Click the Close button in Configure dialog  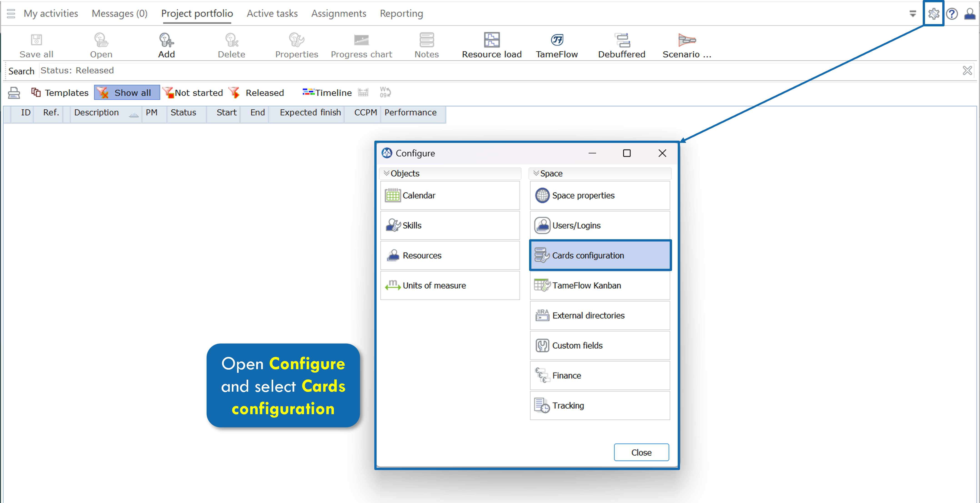641,452
